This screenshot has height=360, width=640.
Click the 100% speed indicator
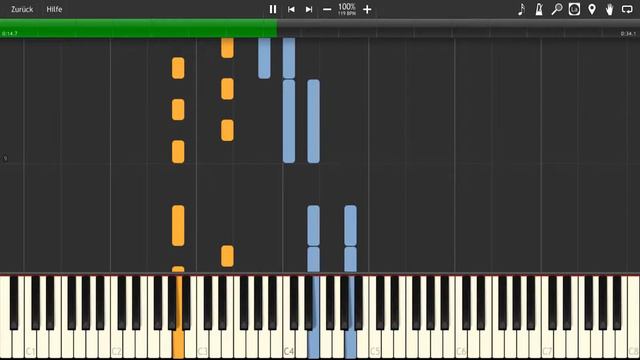[x=347, y=7]
